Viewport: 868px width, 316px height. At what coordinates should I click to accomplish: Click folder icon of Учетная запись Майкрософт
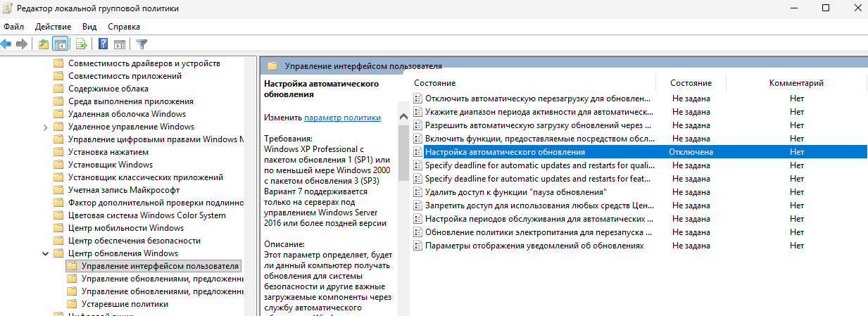coord(59,190)
